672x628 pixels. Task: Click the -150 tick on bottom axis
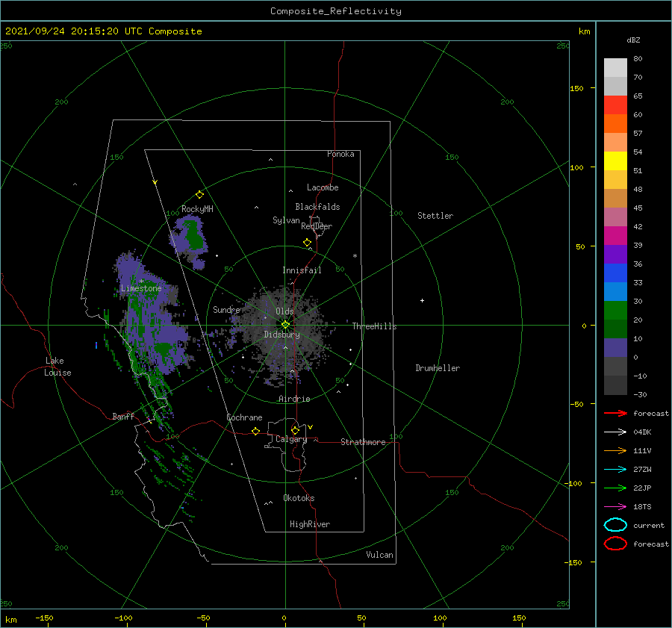(44, 618)
